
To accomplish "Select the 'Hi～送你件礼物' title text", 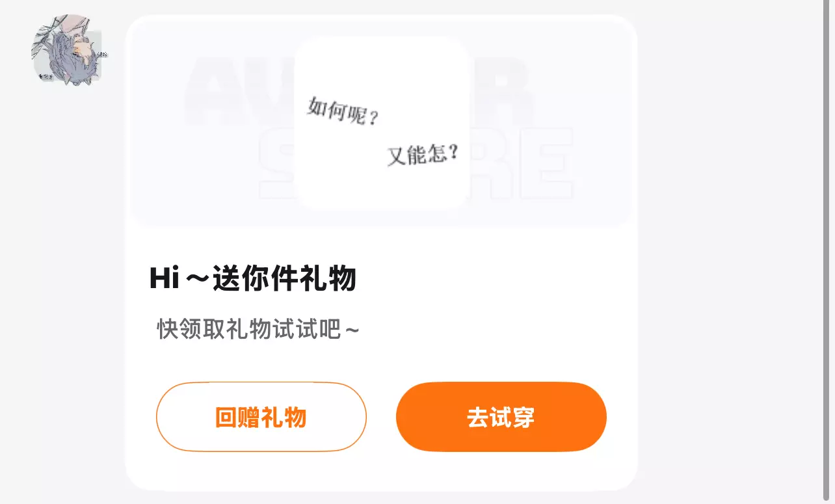I will (253, 279).
